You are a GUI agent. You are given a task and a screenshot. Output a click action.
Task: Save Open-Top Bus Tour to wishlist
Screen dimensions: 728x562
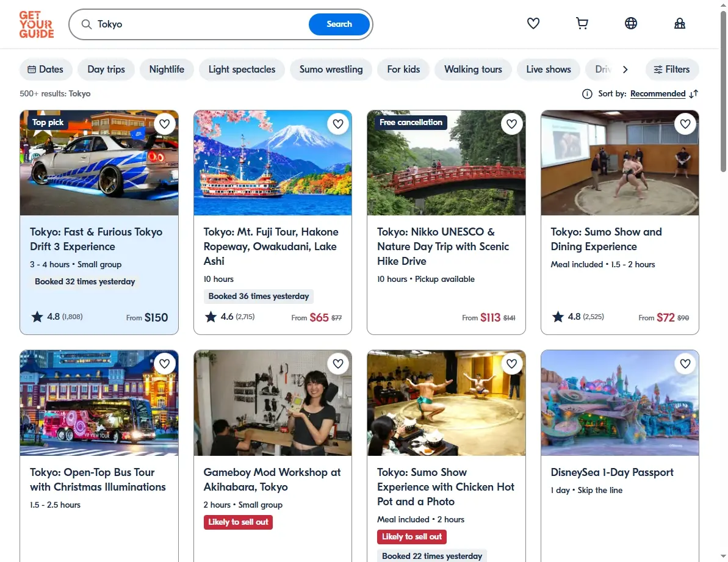(x=164, y=364)
